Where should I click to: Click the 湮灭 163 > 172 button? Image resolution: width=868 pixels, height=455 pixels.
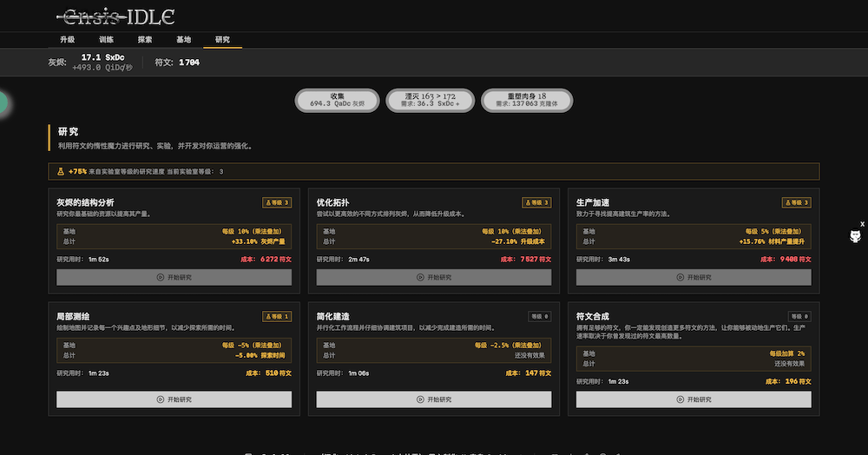[431, 100]
